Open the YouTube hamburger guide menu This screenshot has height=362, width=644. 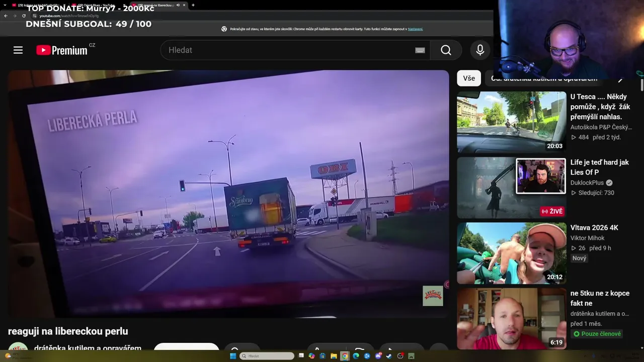tap(18, 50)
